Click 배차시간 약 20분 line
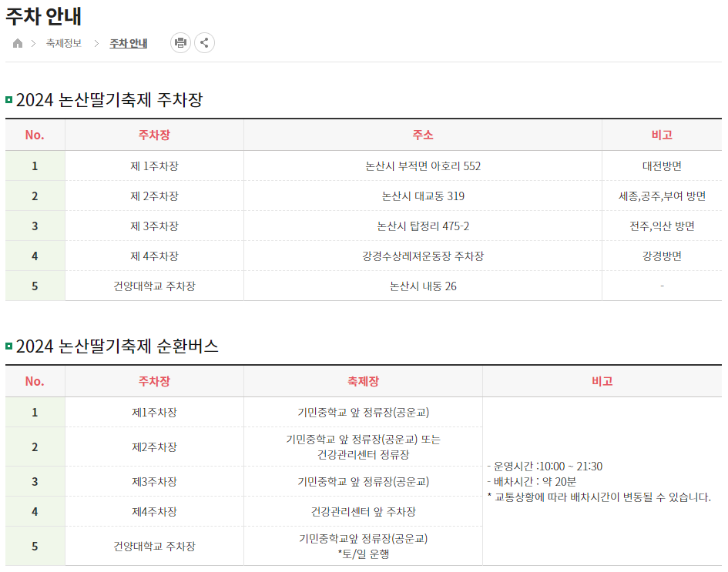728x572 pixels. click(x=532, y=481)
